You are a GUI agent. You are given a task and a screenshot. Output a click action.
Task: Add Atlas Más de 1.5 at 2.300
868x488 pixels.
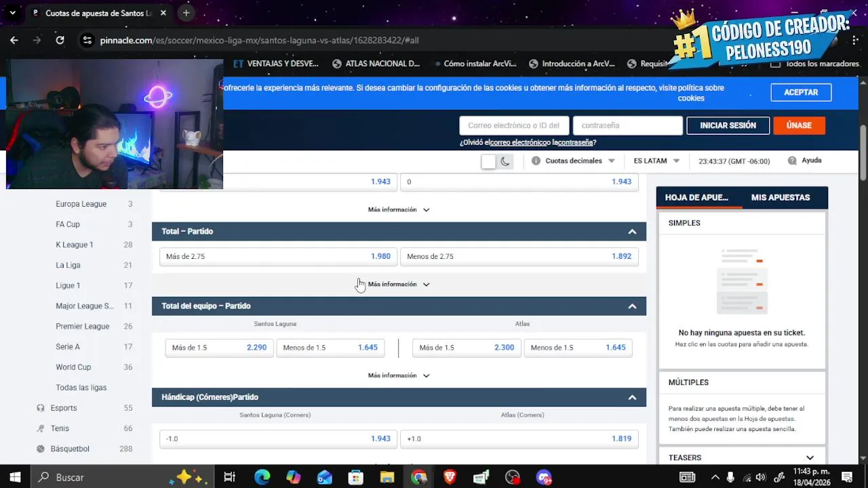click(467, 348)
